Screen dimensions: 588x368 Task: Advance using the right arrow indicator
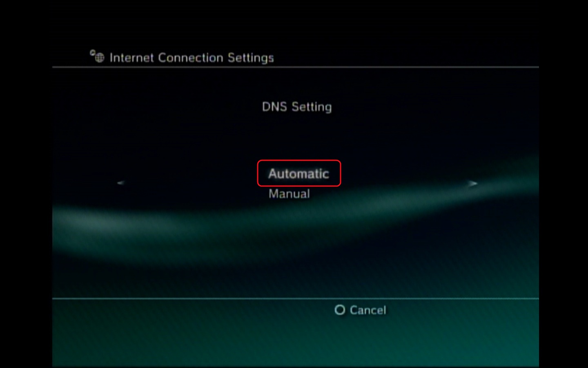472,184
